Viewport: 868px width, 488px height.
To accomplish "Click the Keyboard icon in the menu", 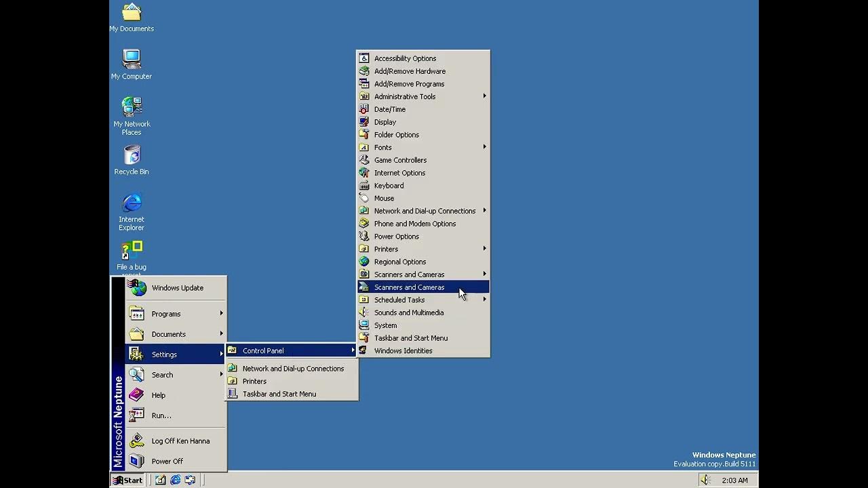I will pyautogui.click(x=364, y=186).
